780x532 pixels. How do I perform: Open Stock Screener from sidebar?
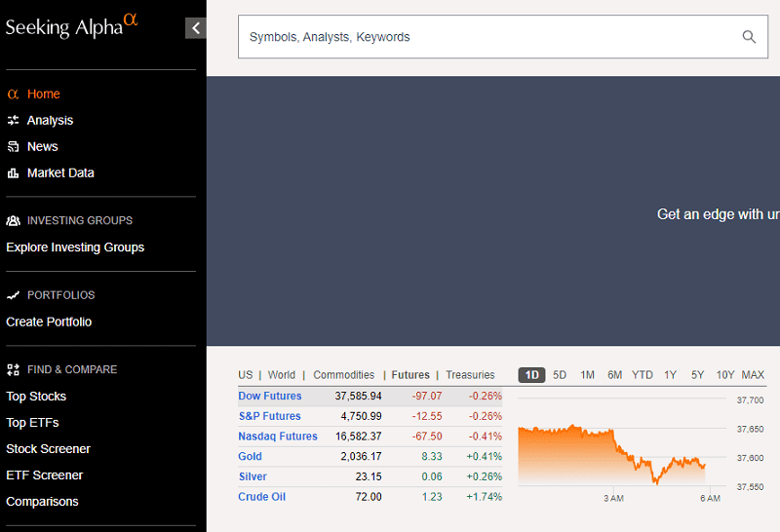coord(49,449)
